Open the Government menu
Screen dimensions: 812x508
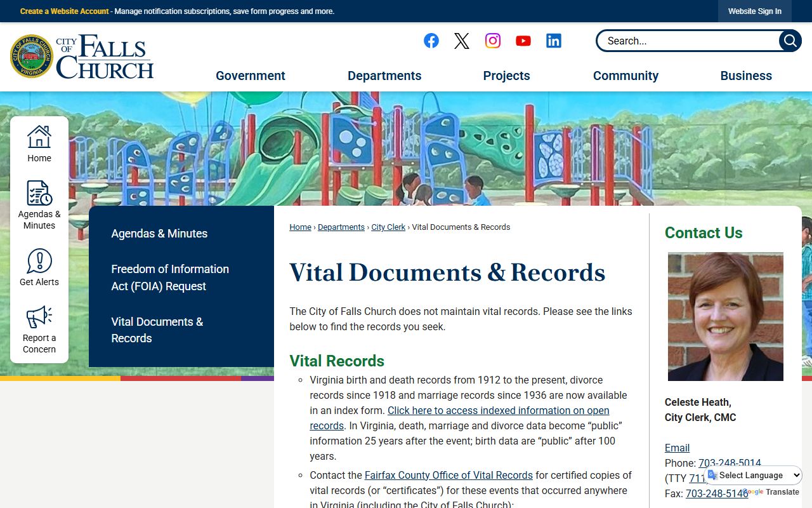pyautogui.click(x=251, y=76)
